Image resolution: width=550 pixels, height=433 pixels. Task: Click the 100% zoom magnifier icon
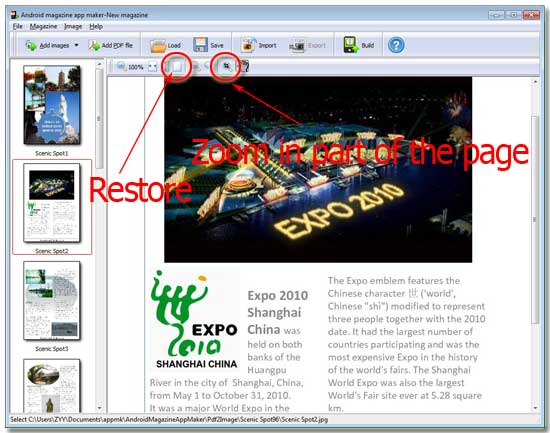tap(121, 66)
